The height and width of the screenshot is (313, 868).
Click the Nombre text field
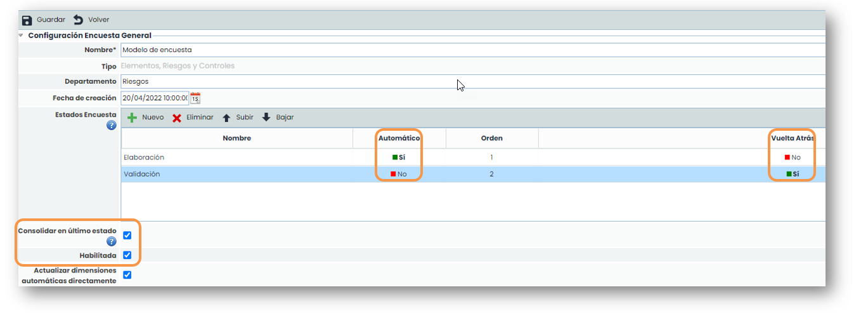tap(444, 50)
